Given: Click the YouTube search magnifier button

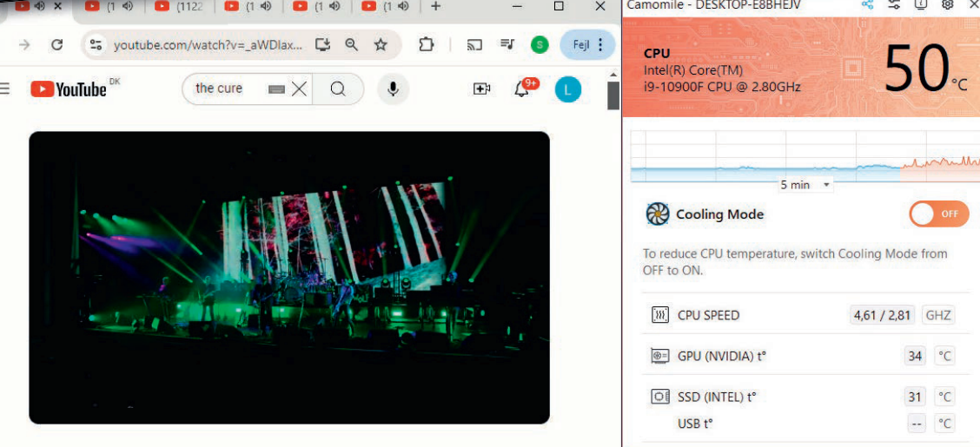Looking at the screenshot, I should [338, 89].
